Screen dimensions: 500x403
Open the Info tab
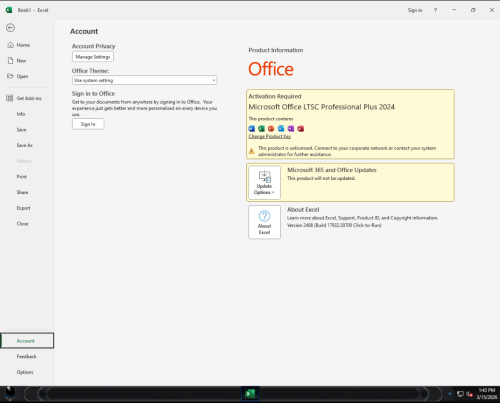pos(21,114)
